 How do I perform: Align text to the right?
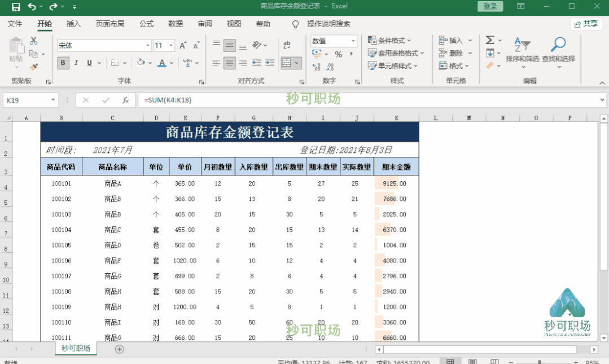tap(243, 63)
